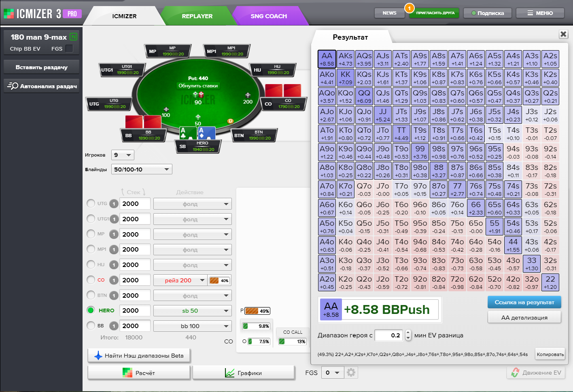Toggle the FGS checkbox under Chip BB EV

coord(69,49)
